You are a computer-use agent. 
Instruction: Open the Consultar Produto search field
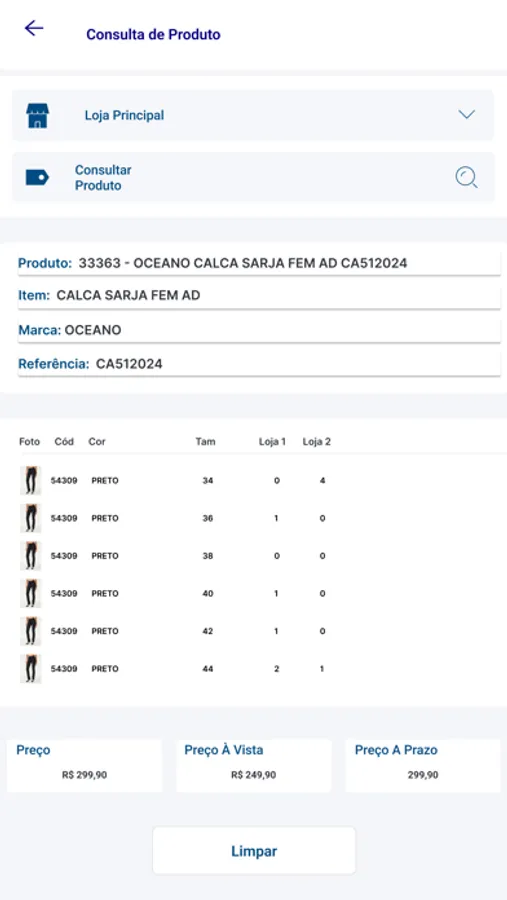coord(253,177)
